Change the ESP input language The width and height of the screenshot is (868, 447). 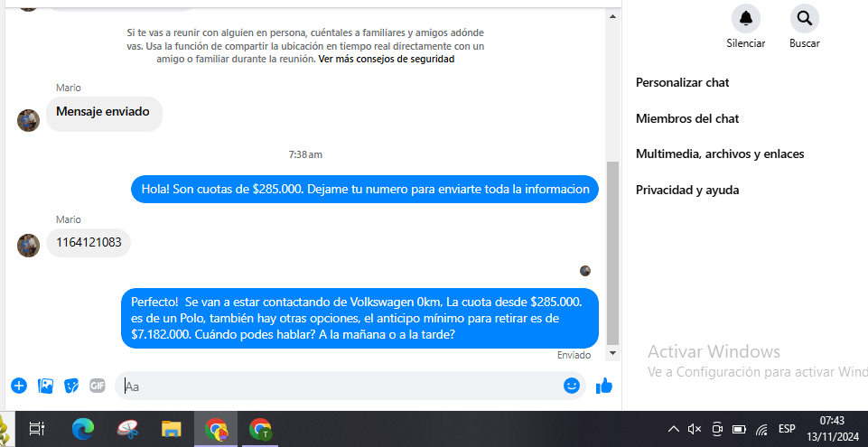787,429
